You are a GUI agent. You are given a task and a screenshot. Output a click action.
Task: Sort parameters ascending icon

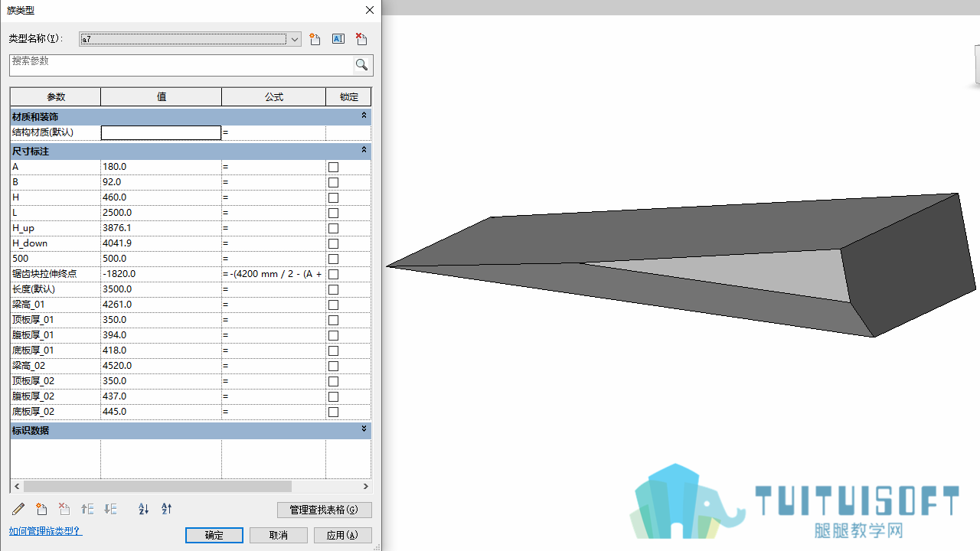tap(143, 509)
